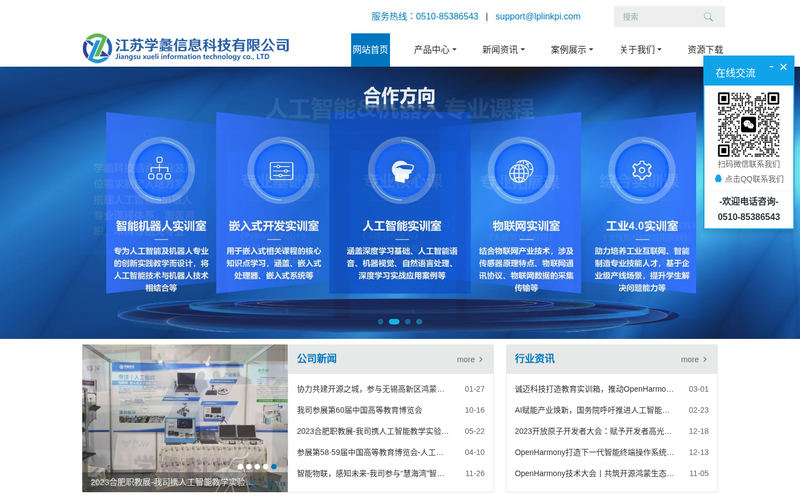Viewport: 800px width, 500px height.
Task: Click the 行业资讯 section heading
Action: click(x=534, y=359)
